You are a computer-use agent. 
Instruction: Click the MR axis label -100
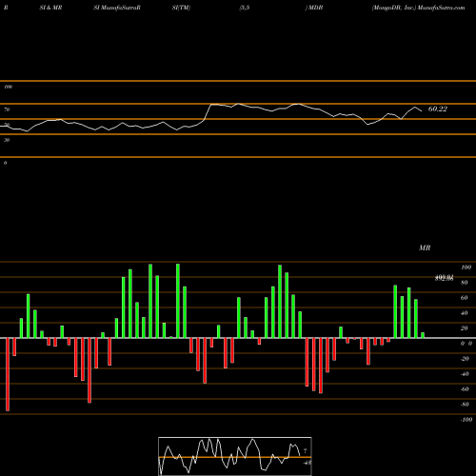(x=466, y=420)
